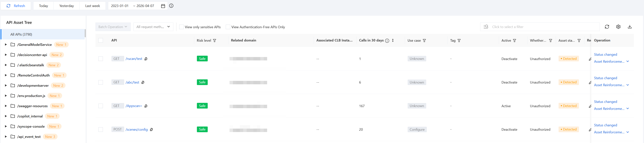Expand the /GeneralModelService tree folder
Screen dimensions: 644x143
click(x=6, y=45)
